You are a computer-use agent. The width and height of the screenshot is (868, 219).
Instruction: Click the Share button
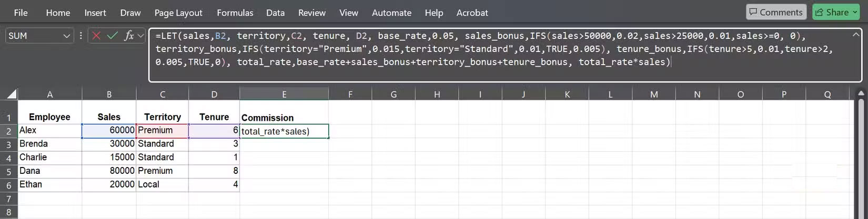[833, 12]
